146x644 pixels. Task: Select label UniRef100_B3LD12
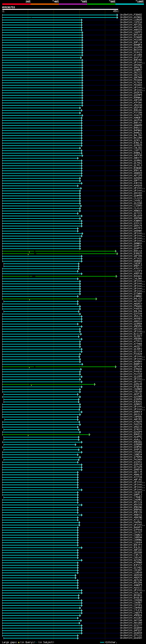tap(131, 548)
